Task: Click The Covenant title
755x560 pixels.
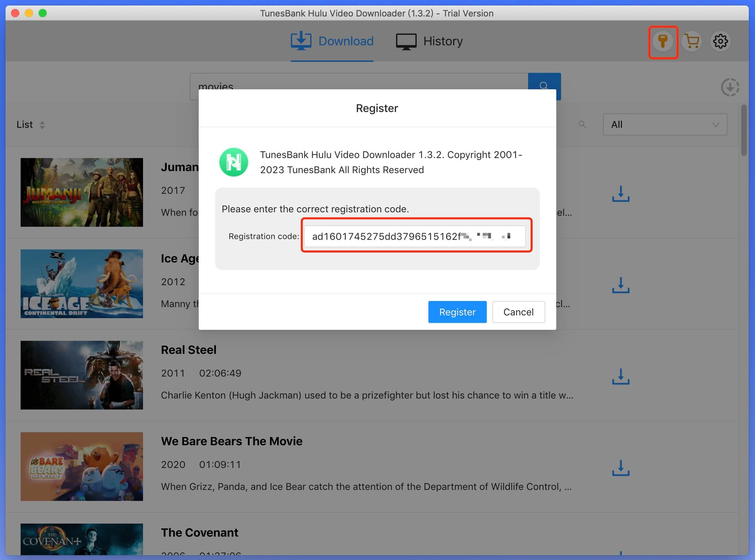Action: pos(199,533)
